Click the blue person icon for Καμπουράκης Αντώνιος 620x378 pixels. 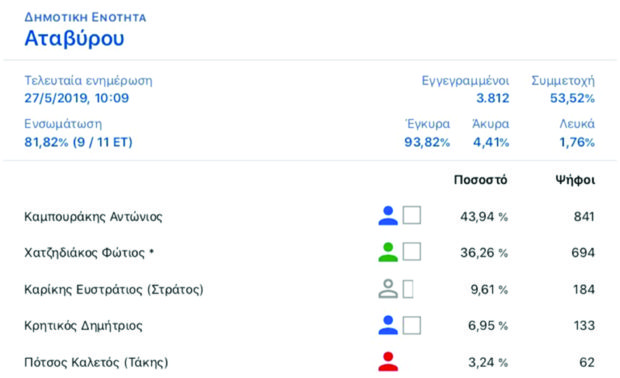point(388,216)
